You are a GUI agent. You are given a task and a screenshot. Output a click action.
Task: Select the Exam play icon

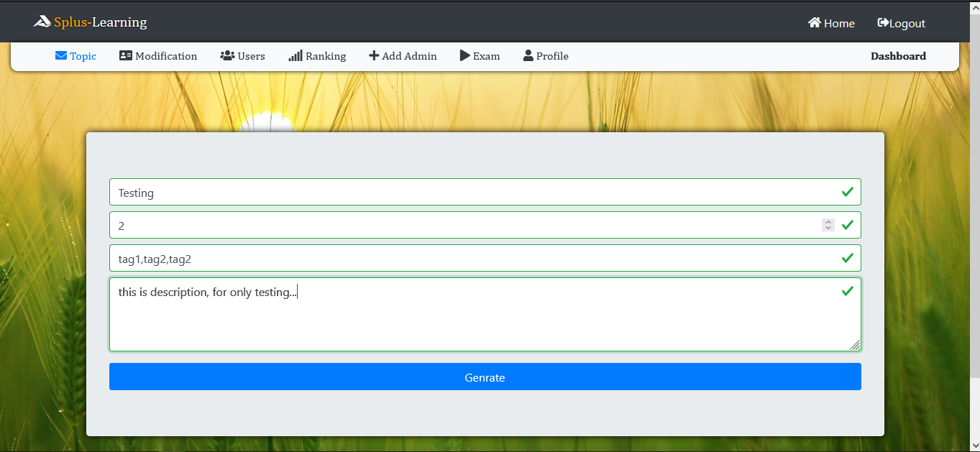click(464, 55)
